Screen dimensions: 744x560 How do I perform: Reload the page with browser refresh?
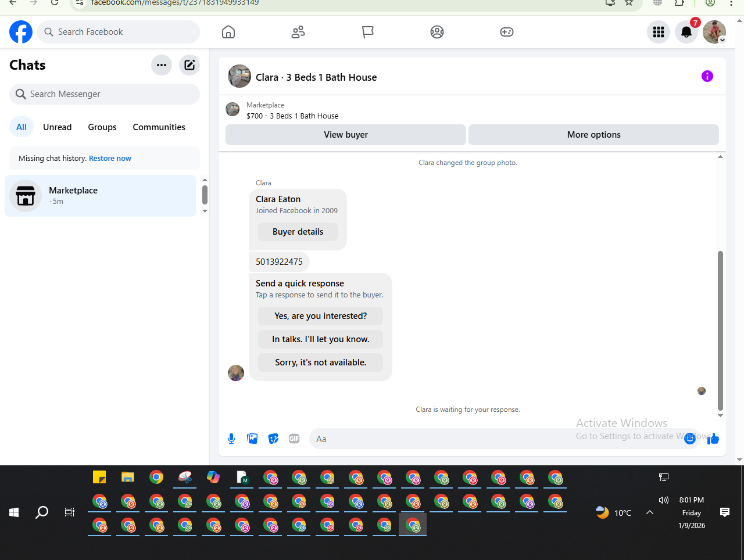coord(55,2)
